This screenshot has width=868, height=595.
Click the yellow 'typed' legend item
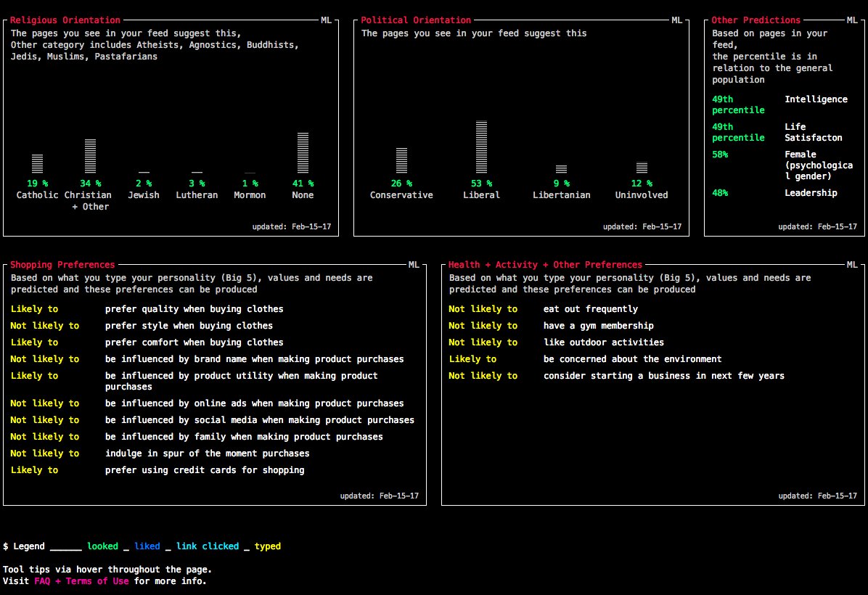click(x=268, y=546)
